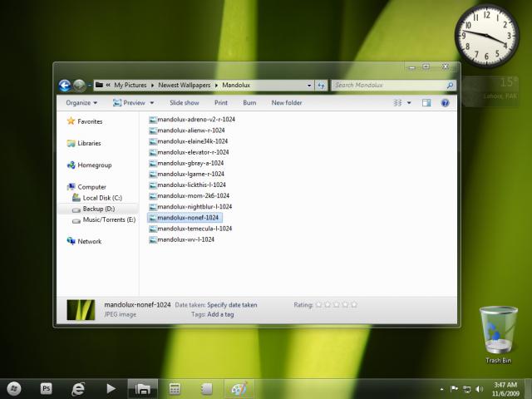532x399 pixels.
Task: Expand the arrow after Newest Wallpapers
Action: click(216, 86)
